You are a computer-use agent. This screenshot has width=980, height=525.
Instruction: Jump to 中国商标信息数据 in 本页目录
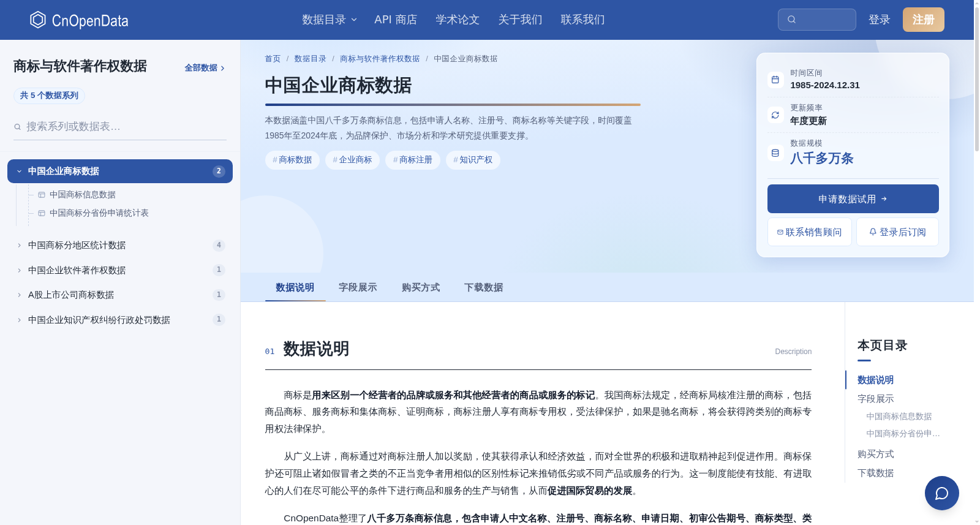899,417
